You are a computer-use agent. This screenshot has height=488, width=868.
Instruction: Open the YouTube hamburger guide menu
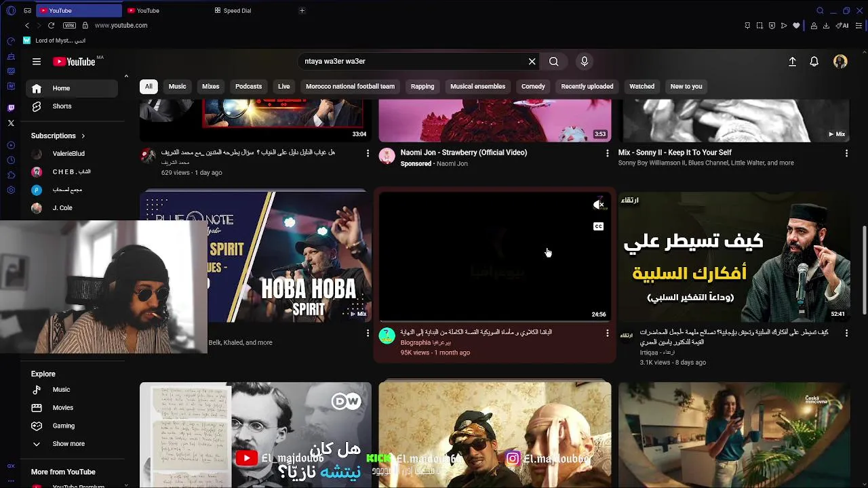[37, 62]
